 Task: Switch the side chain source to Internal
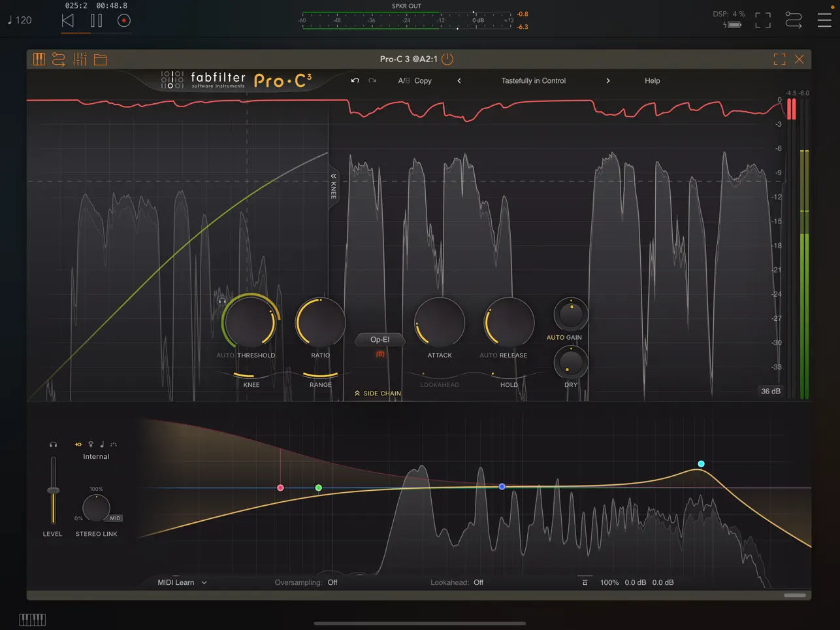(x=95, y=456)
